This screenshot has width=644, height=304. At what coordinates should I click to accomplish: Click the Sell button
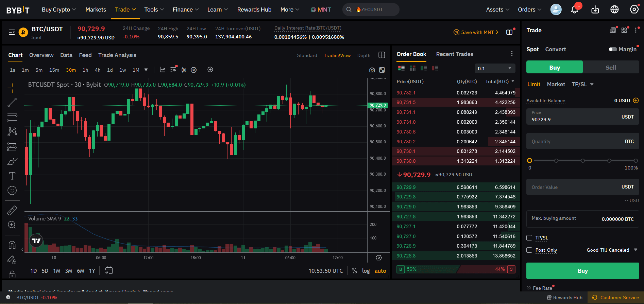611,68
